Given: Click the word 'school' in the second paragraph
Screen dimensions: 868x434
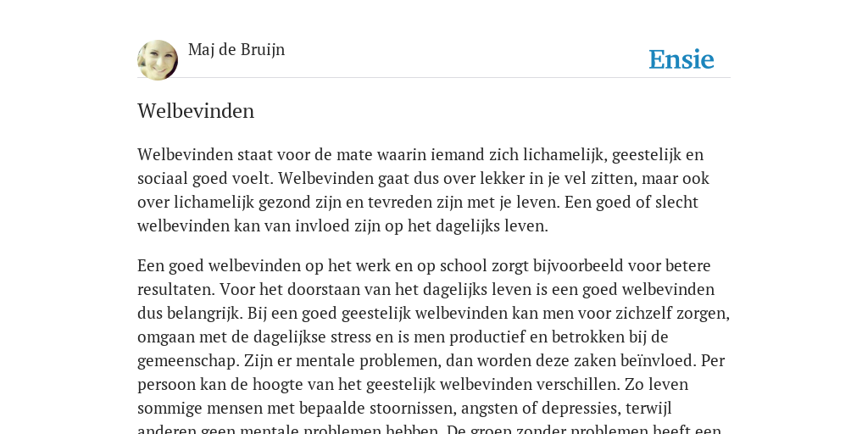Looking at the screenshot, I should pos(460,266).
